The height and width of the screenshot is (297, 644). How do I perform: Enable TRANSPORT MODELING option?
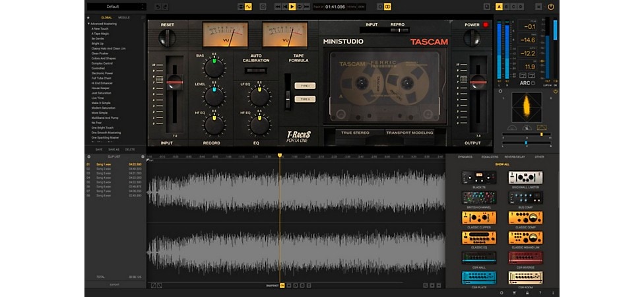point(410,133)
